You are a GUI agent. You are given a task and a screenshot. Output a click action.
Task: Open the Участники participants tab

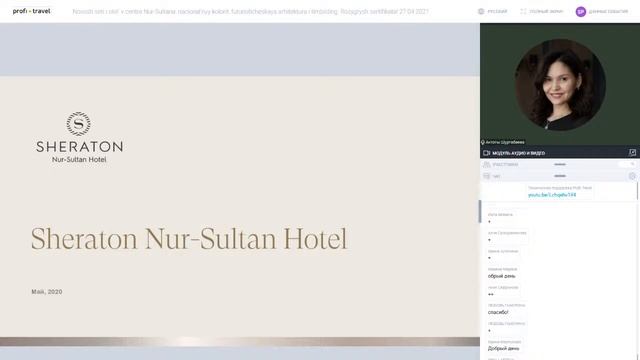click(505, 164)
